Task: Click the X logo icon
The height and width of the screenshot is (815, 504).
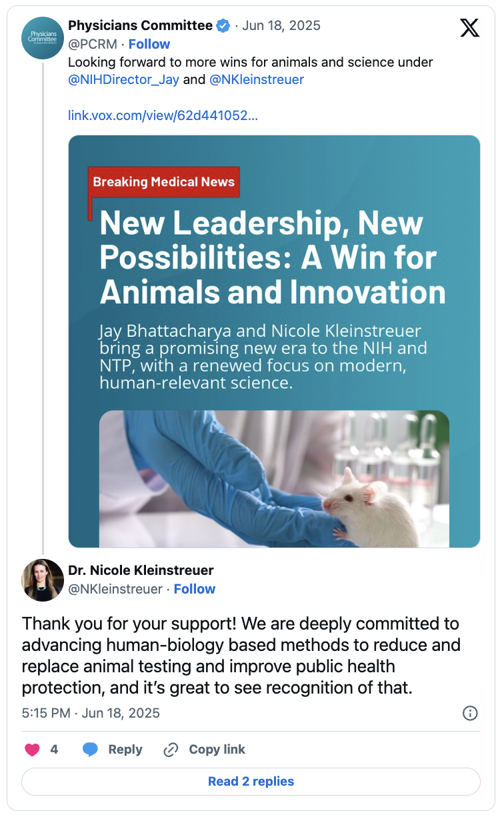Action: coord(470,27)
